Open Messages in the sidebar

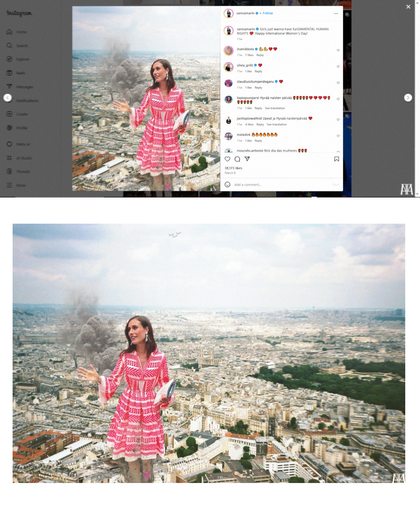point(20,87)
